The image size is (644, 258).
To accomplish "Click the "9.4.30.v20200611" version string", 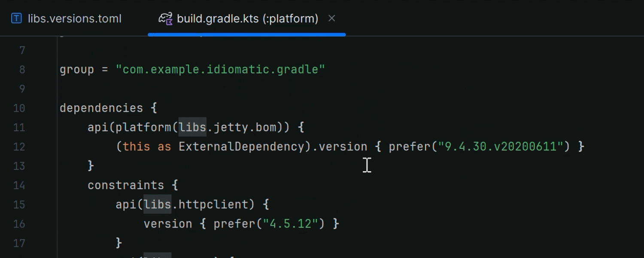I will (x=500, y=147).
